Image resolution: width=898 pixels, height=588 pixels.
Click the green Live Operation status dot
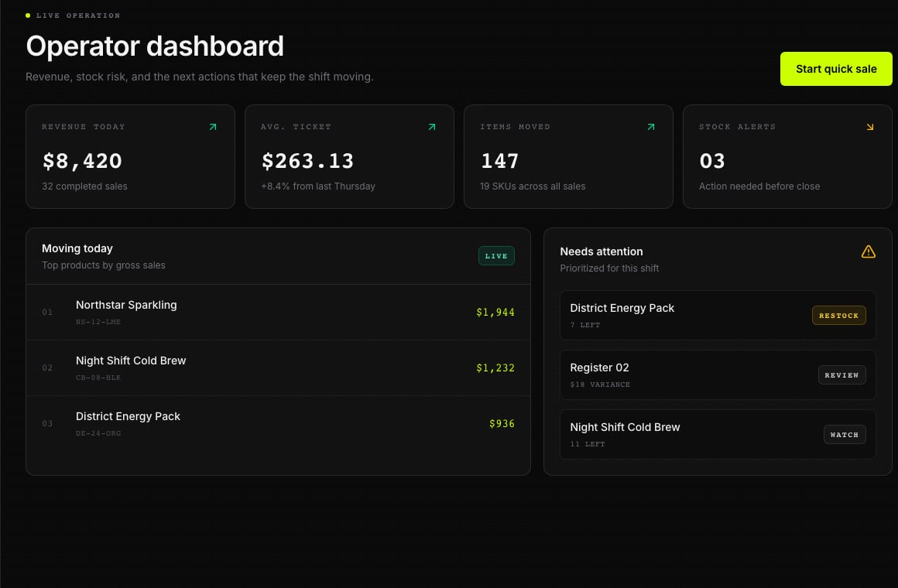[28, 15]
